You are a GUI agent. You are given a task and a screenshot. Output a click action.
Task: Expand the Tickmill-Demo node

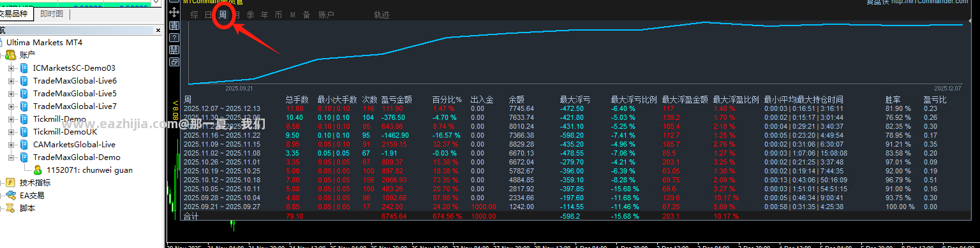(11, 119)
